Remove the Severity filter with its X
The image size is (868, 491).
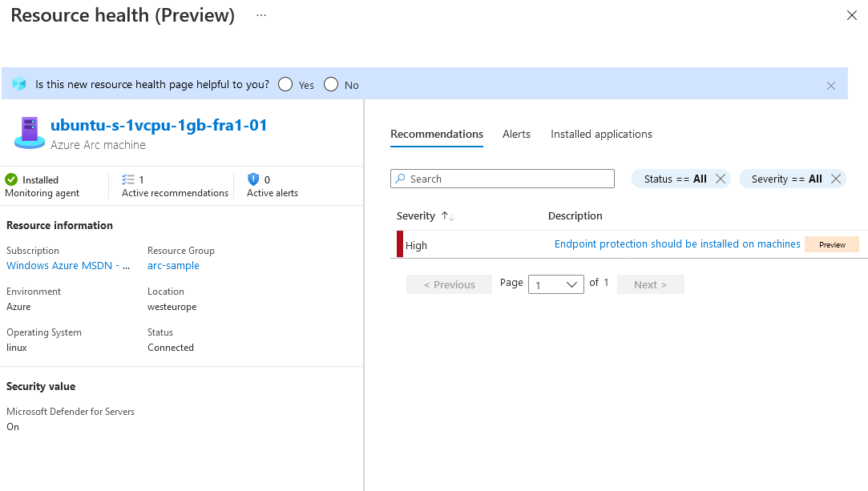click(x=836, y=179)
